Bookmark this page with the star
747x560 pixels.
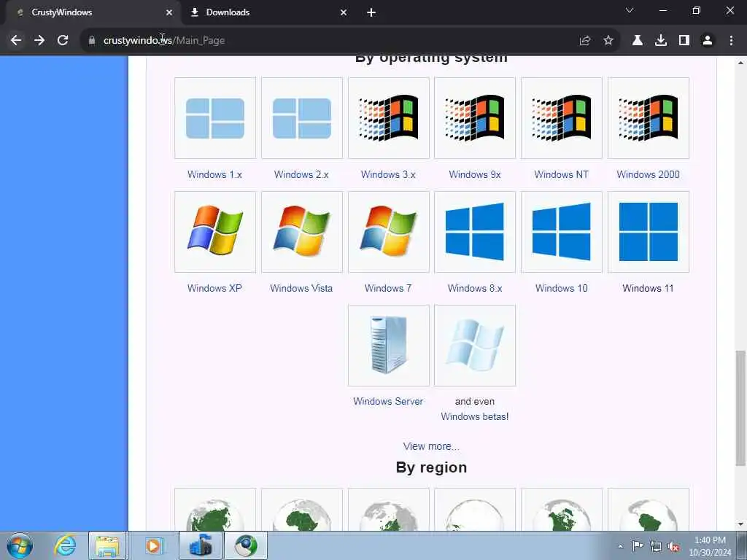pos(608,41)
